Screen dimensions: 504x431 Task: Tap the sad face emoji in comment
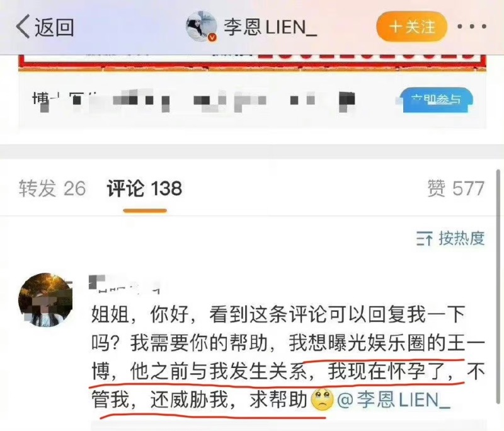pyautogui.click(x=322, y=400)
